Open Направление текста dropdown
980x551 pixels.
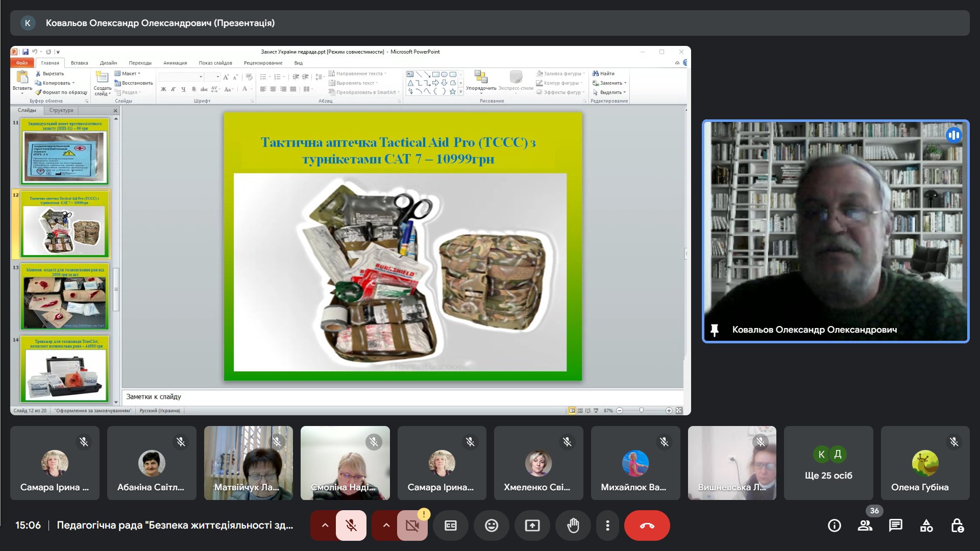coord(357,73)
